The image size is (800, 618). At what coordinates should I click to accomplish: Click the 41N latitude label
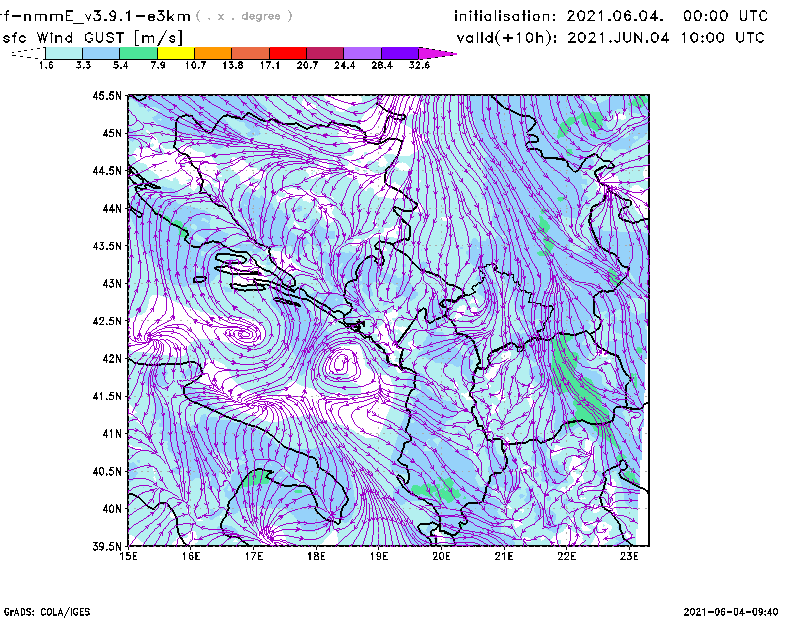(x=112, y=434)
